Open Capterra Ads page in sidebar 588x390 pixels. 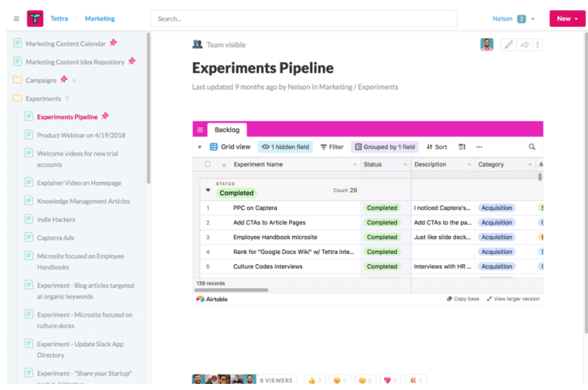pos(55,238)
